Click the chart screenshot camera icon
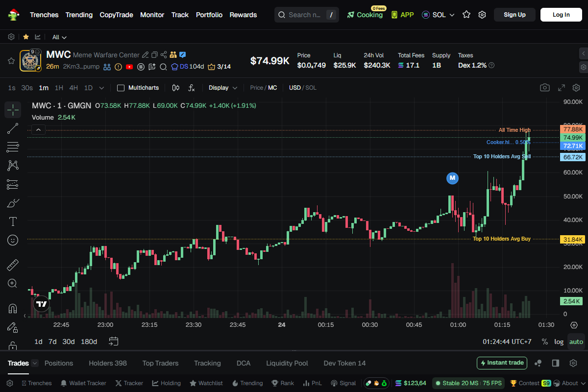 (544, 88)
